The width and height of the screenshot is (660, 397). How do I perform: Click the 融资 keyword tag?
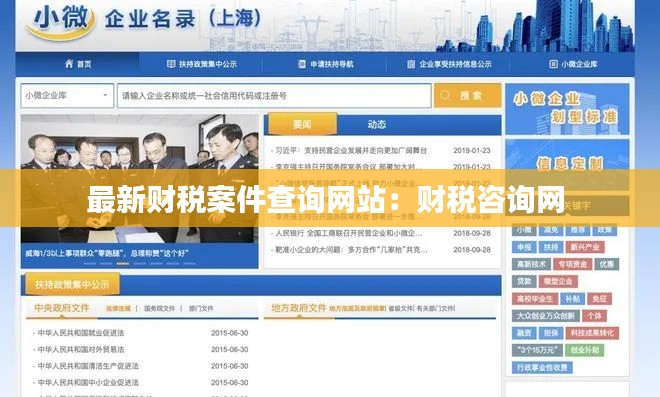524,333
